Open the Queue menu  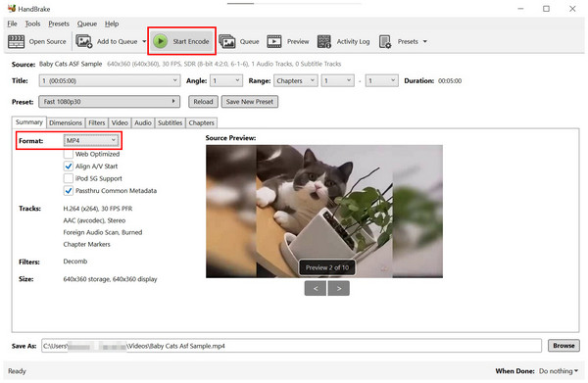(87, 24)
